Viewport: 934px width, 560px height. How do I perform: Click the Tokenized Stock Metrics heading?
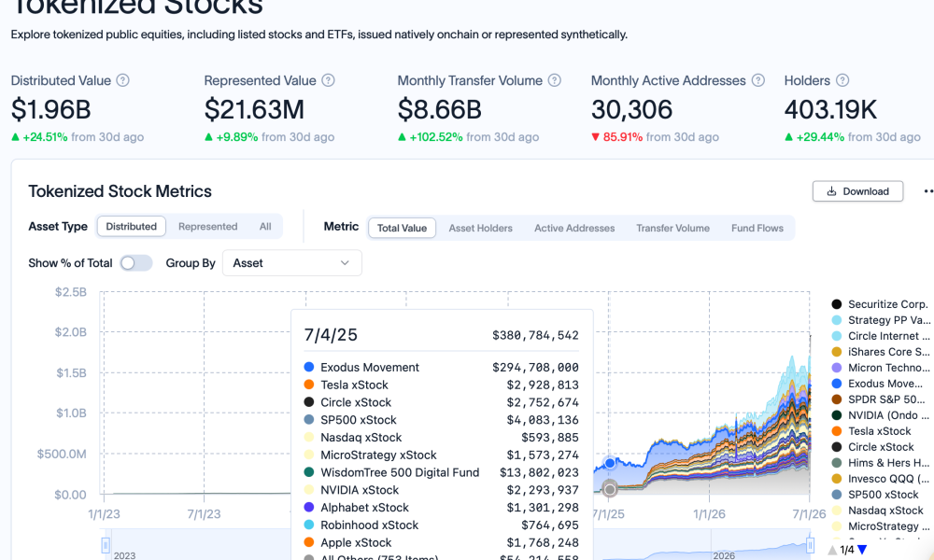tap(120, 191)
